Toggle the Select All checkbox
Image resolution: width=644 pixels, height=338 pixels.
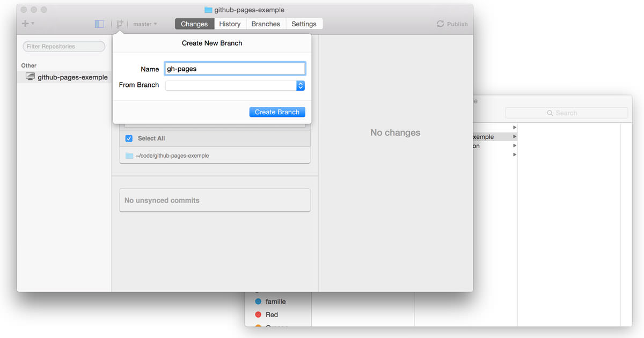pos(129,138)
